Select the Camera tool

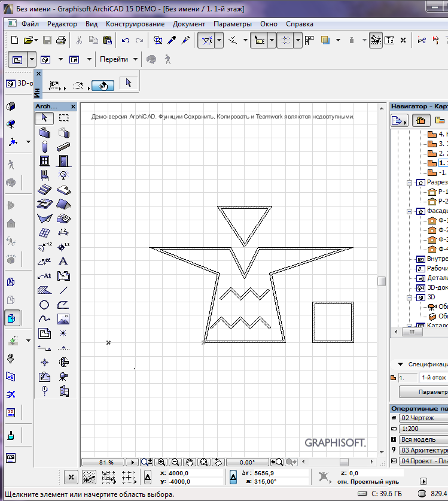(x=63, y=376)
